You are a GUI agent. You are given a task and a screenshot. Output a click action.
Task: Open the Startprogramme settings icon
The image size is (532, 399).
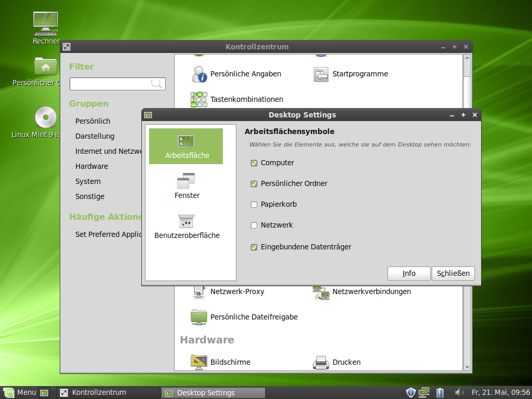(x=360, y=74)
